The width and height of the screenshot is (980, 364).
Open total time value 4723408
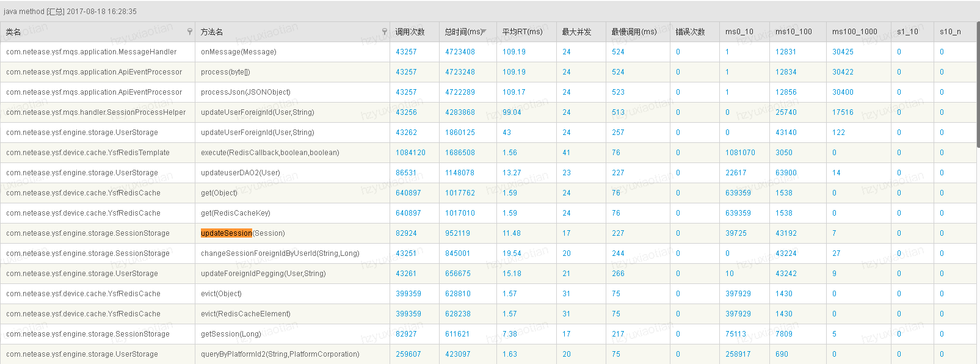pyautogui.click(x=459, y=52)
